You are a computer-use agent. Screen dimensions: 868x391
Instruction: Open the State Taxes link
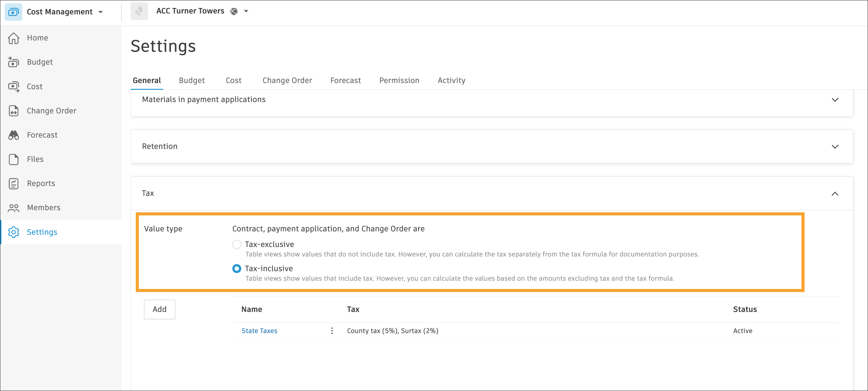point(259,331)
